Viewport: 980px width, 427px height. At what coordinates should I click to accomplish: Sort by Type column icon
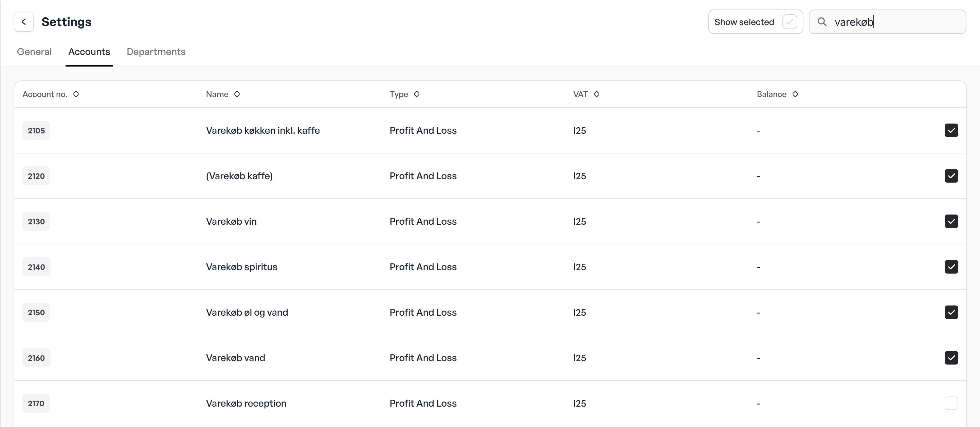pyautogui.click(x=417, y=94)
